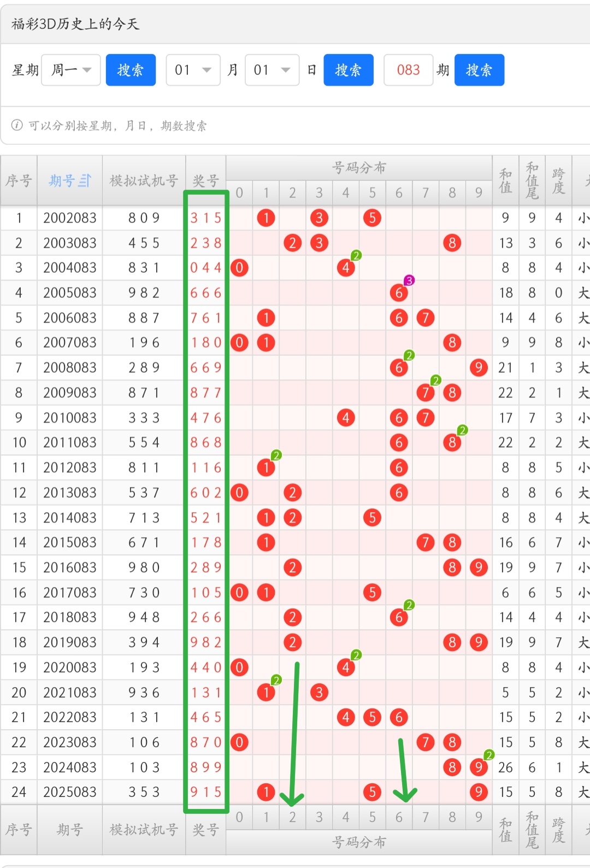The image size is (590, 868).
Task: Click the purple 3 badge in row 2005083
Action: click(x=409, y=280)
